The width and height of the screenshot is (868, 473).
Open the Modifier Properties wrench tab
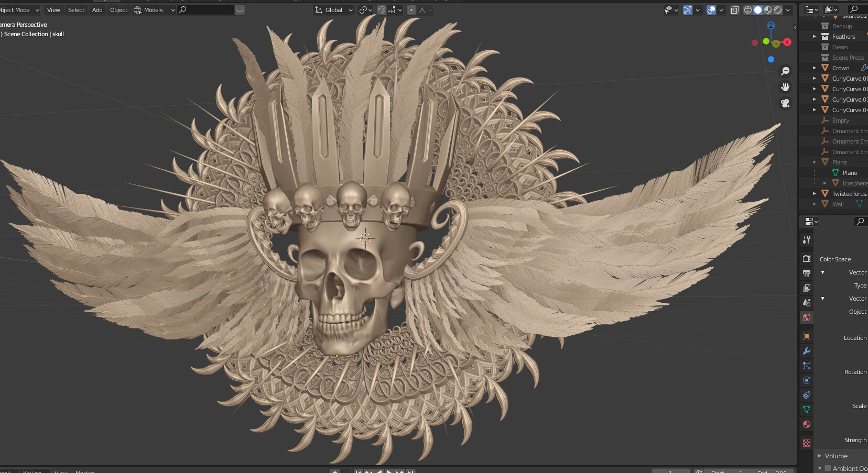click(807, 351)
